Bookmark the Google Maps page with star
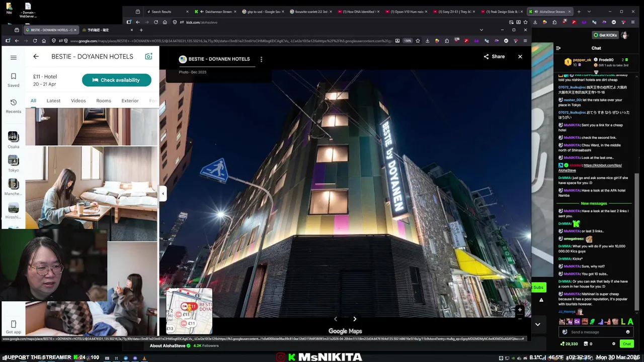Screen dimensions: 644x362 pyautogui.click(x=418, y=41)
